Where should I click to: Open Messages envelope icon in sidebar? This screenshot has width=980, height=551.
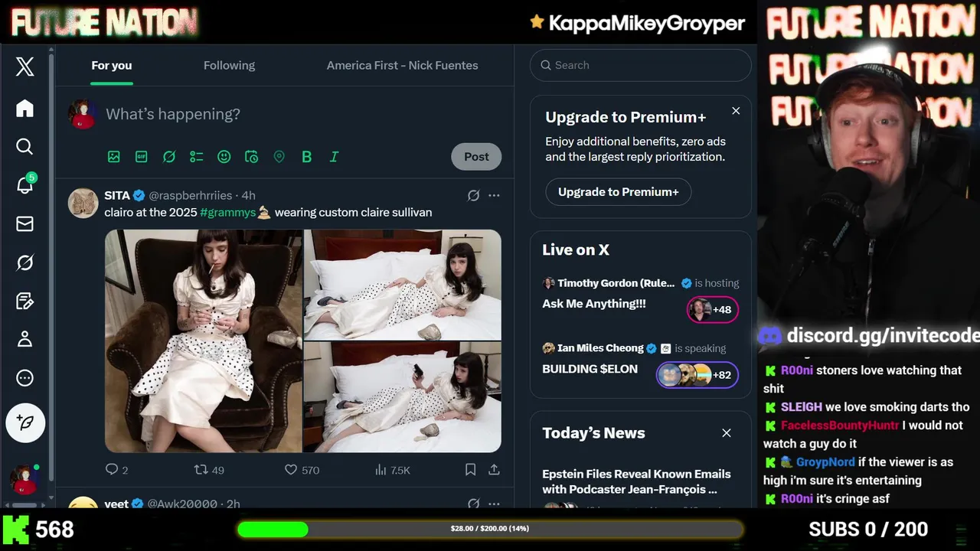(24, 223)
